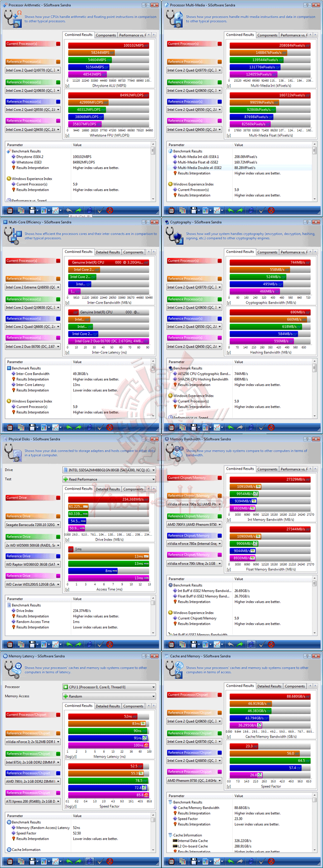Open the Random Memory Access dropdown

109,696
